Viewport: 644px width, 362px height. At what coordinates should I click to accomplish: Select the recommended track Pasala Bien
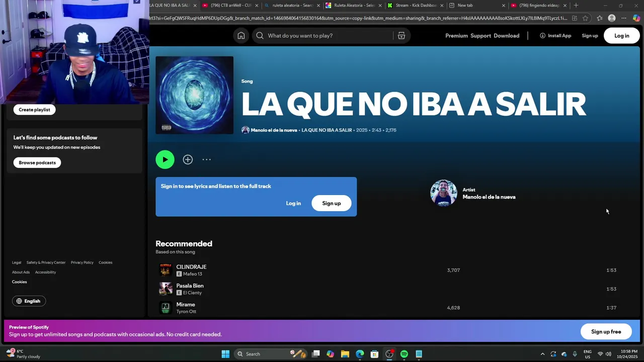(190, 286)
